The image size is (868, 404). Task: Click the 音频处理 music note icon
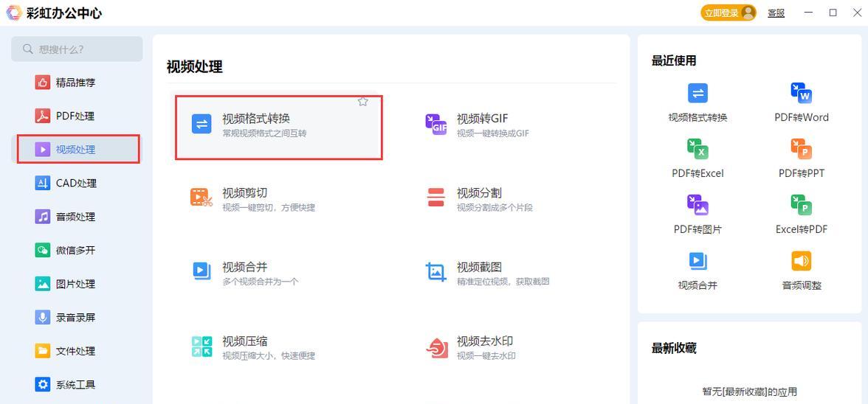43,217
